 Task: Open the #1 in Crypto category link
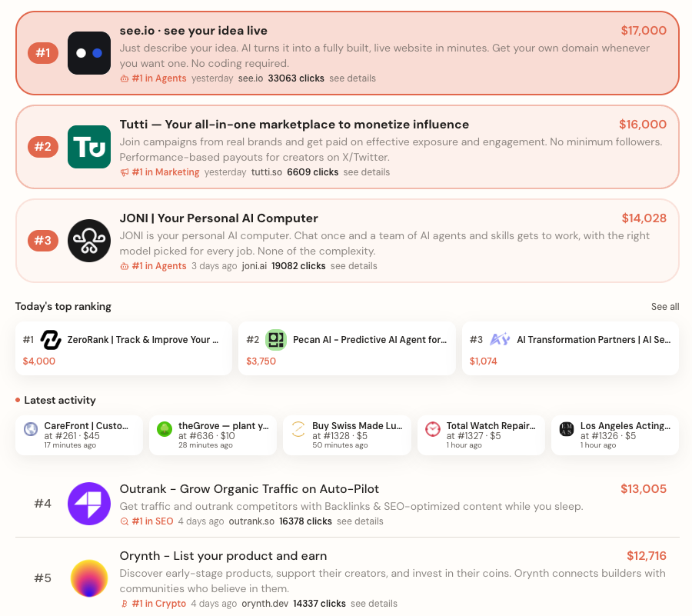tap(159, 604)
